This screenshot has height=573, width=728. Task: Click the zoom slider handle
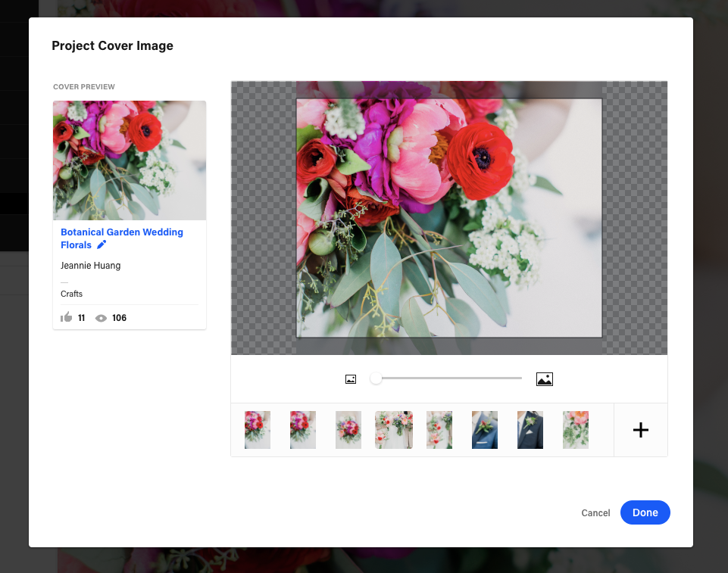376,378
